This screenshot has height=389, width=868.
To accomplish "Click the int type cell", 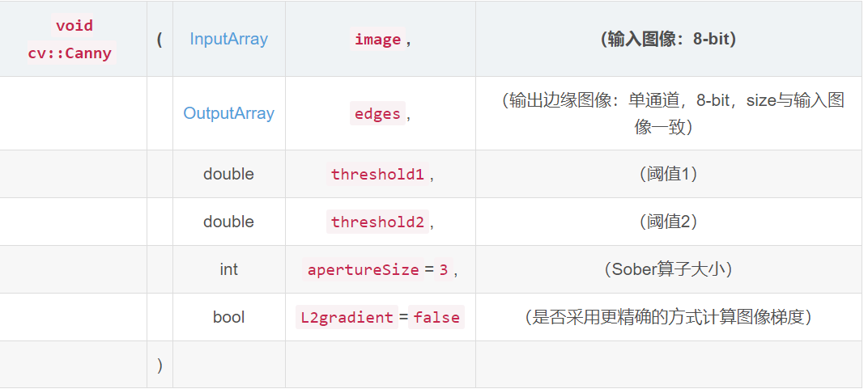I will [x=228, y=269].
